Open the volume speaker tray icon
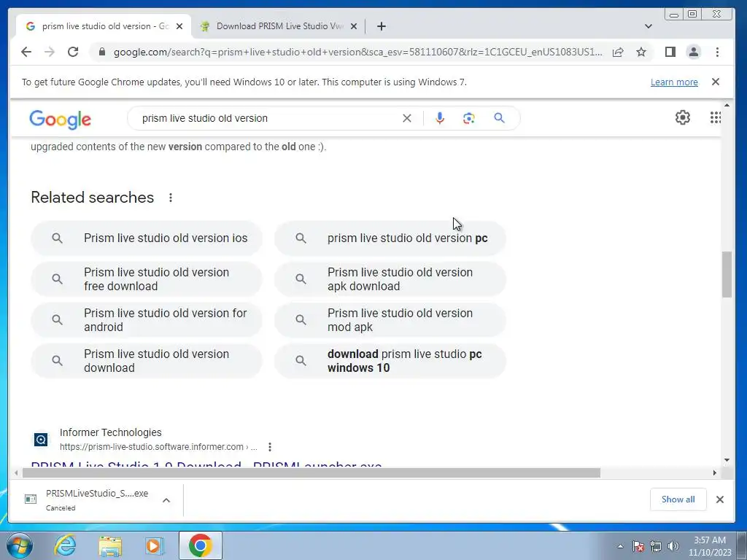747x560 pixels. pos(673,546)
